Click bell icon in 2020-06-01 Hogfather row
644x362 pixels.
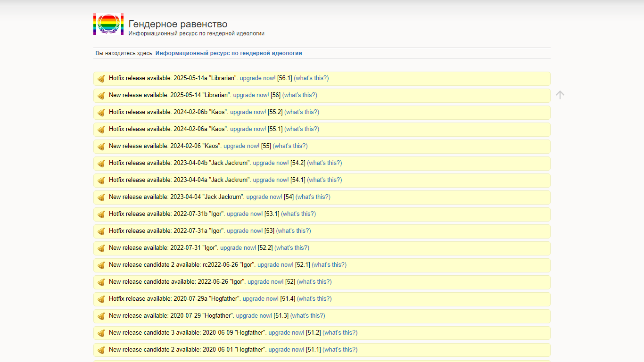pos(101,350)
